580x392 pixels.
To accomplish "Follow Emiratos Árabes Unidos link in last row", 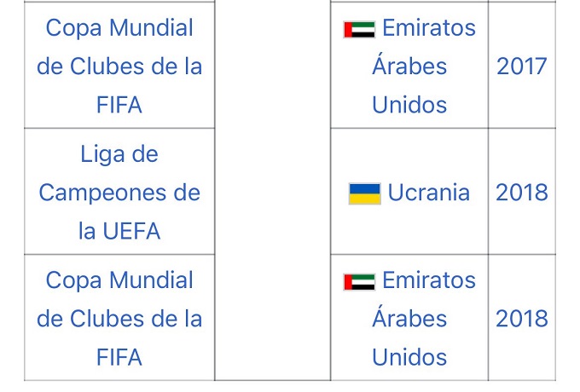I will [409, 320].
